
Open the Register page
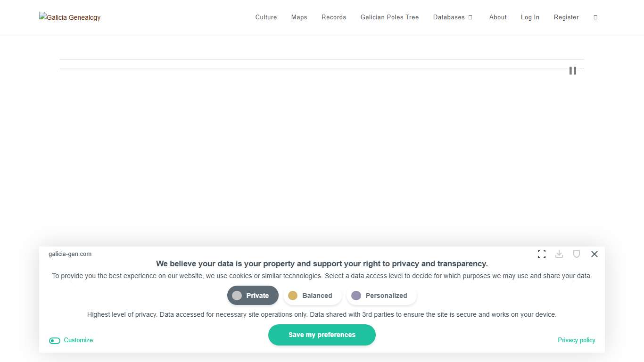coord(566,17)
